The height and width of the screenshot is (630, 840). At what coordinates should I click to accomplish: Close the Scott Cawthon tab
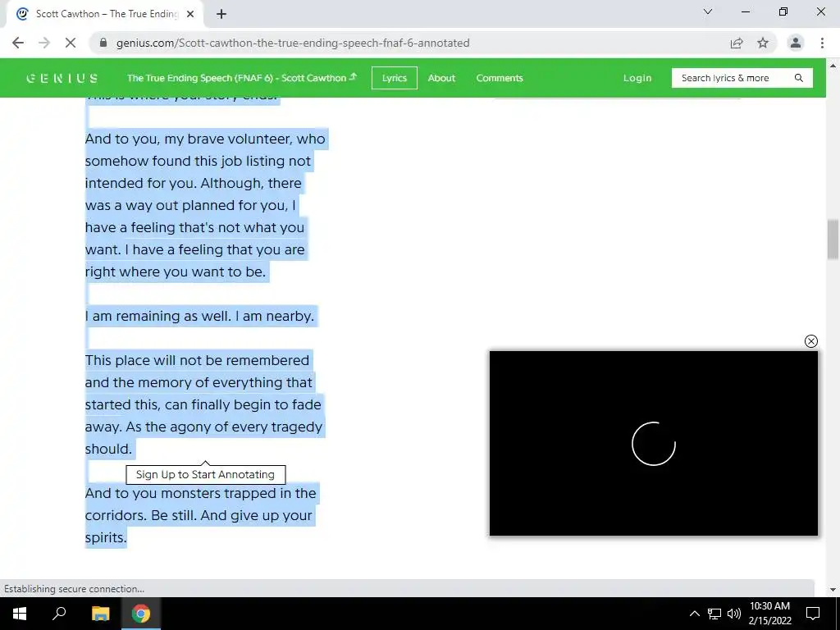[x=190, y=15]
